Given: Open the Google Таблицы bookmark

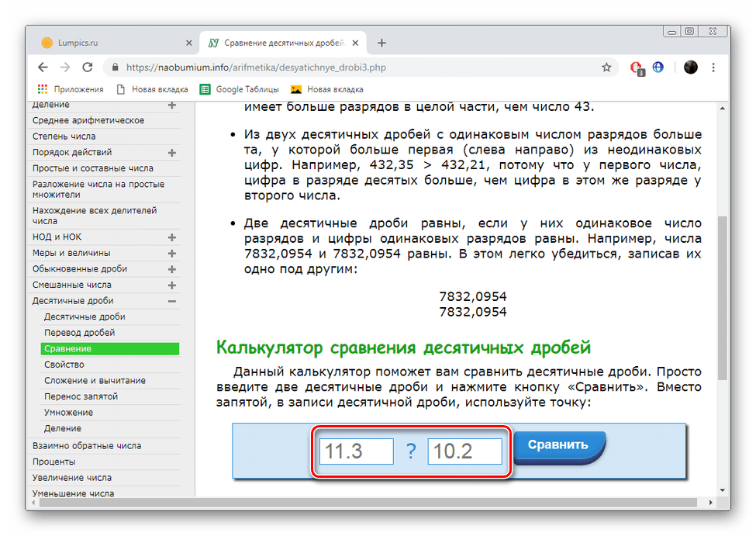Looking at the screenshot, I should 240,89.
